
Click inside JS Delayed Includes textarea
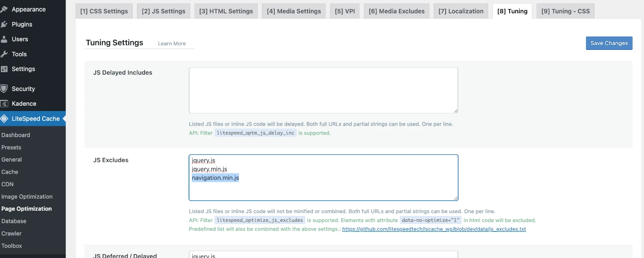[x=323, y=90]
